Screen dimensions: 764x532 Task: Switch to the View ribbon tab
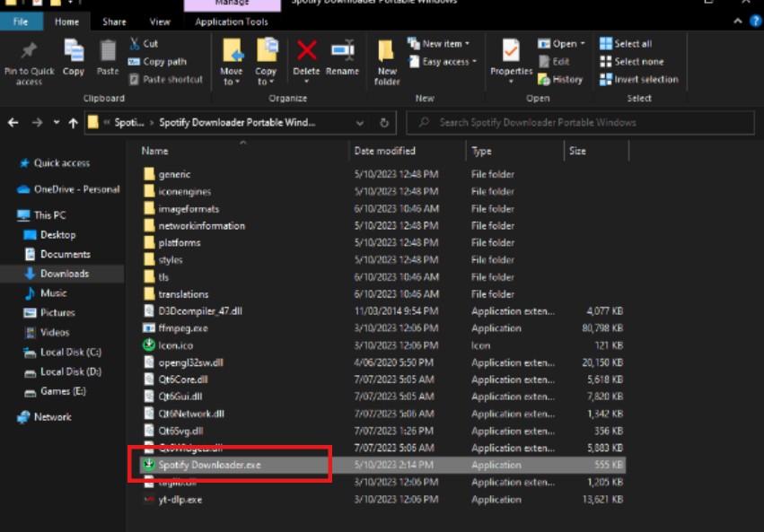pyautogui.click(x=160, y=22)
